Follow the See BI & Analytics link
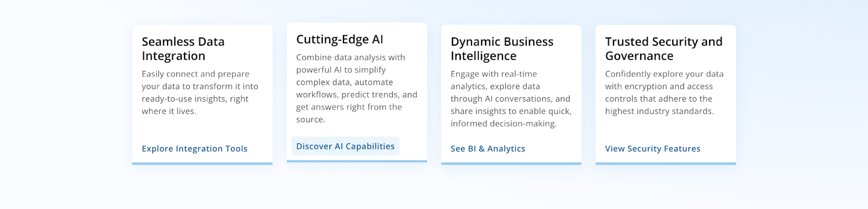Viewport: 868px width, 209px height. (488, 149)
